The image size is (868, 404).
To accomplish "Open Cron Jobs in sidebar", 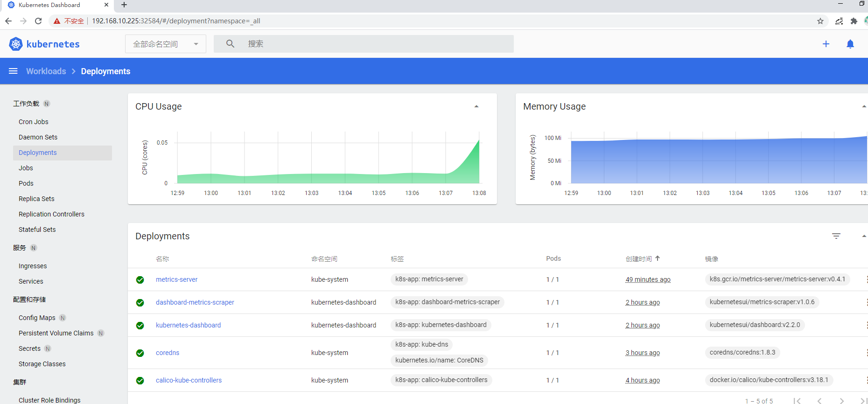I will pyautogui.click(x=34, y=122).
